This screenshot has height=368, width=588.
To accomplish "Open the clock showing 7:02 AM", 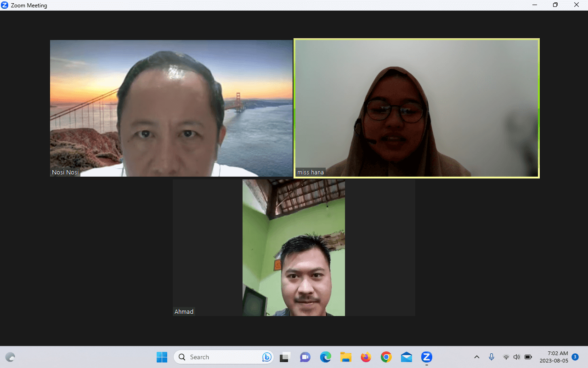I will tap(554, 357).
